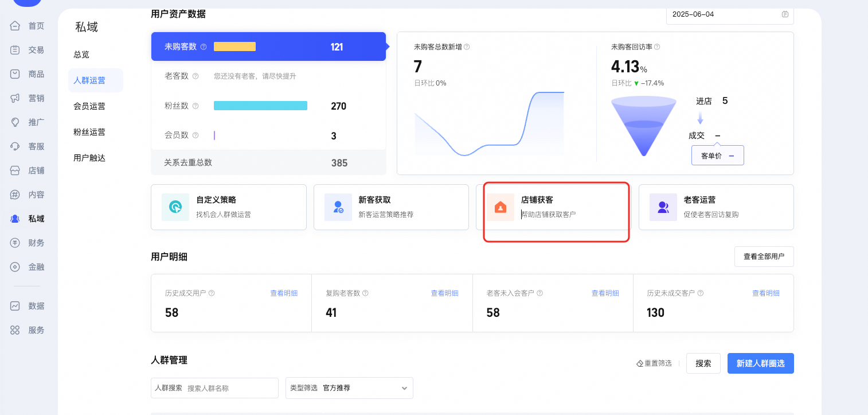
Task: Click the 客单价 box under funnel
Action: coord(717,156)
